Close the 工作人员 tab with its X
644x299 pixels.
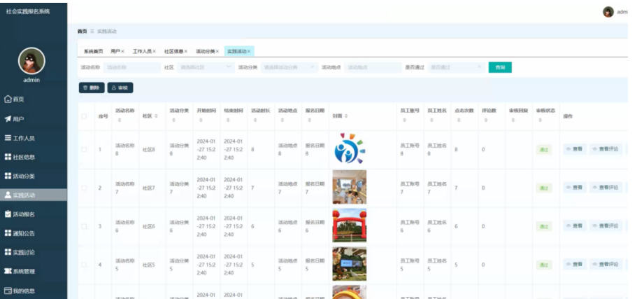155,52
